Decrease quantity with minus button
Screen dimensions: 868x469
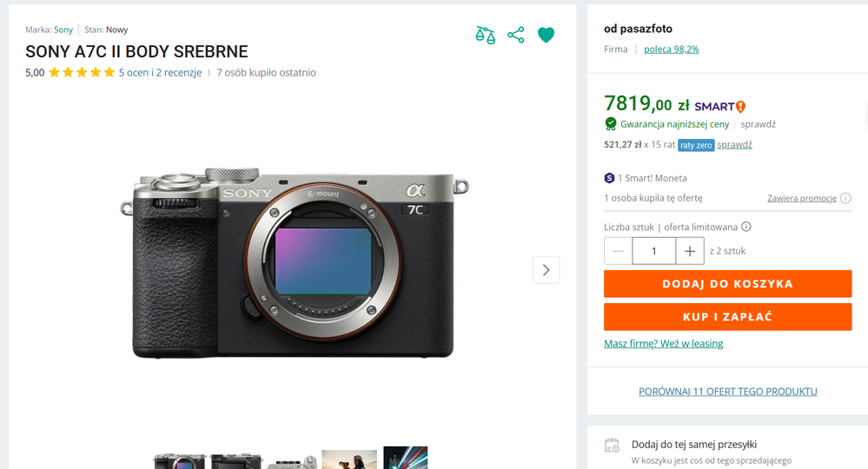619,251
